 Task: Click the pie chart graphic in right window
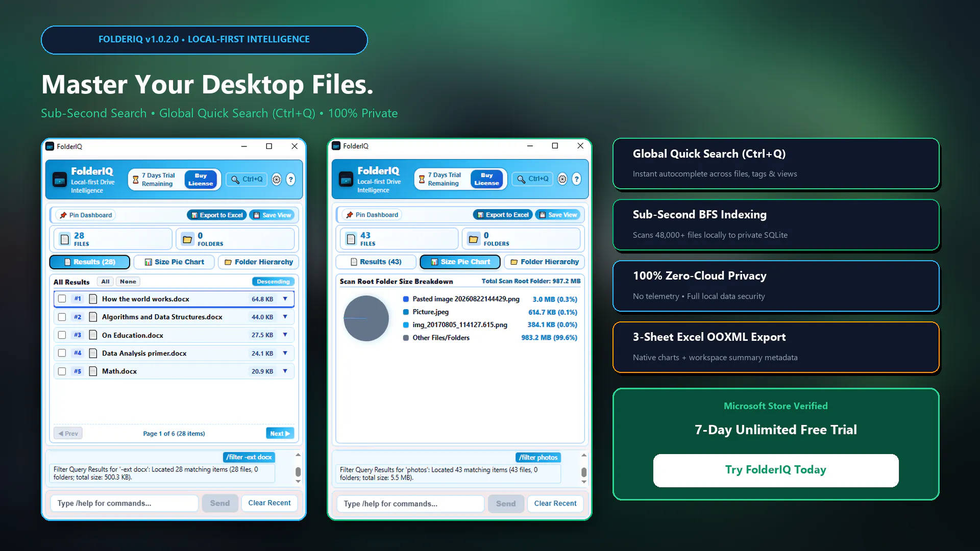(366, 318)
